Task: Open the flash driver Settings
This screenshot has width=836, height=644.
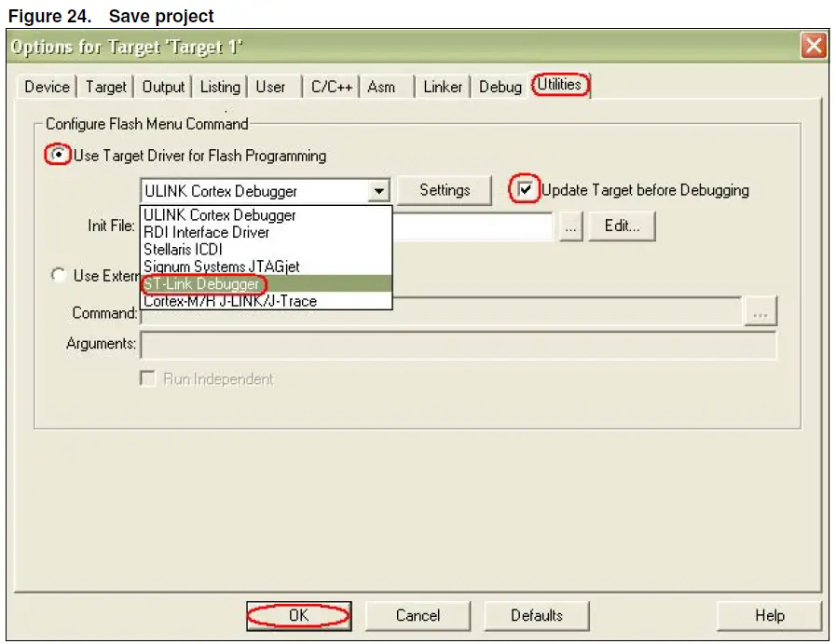Action: pos(445,190)
